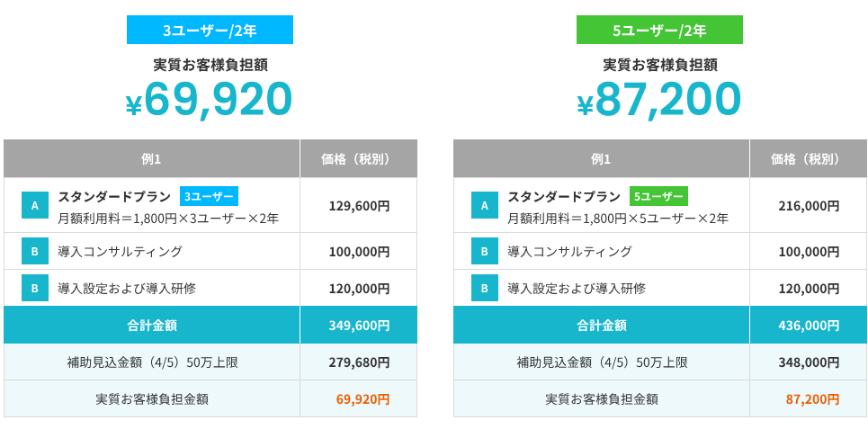Click the B badge beside right 導入設定および導入研修
Screen dimensions: 868x438
(x=484, y=288)
